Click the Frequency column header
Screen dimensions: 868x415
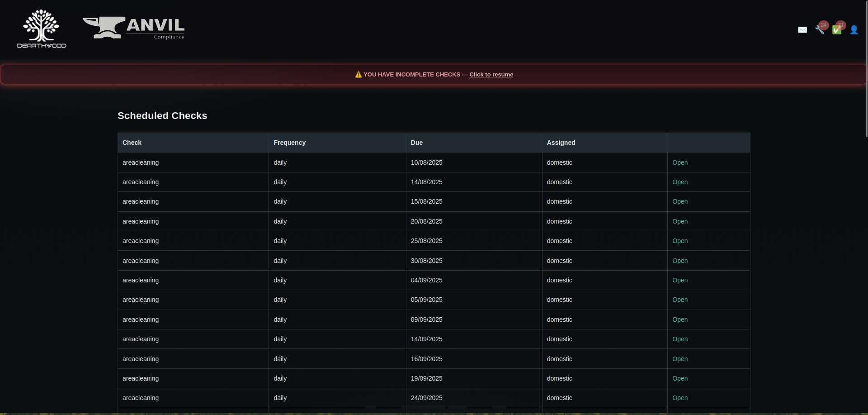pyautogui.click(x=289, y=143)
